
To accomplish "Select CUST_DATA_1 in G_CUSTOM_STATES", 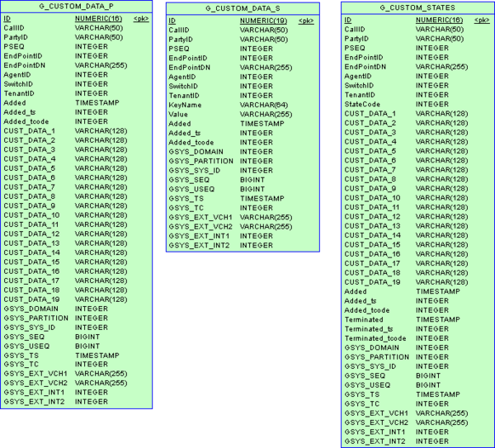I will 370,114.
